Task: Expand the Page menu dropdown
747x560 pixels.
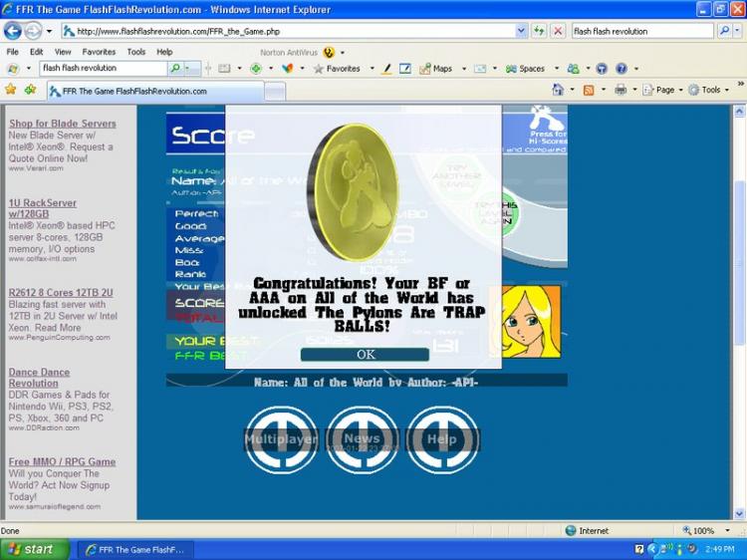Action: (x=681, y=90)
